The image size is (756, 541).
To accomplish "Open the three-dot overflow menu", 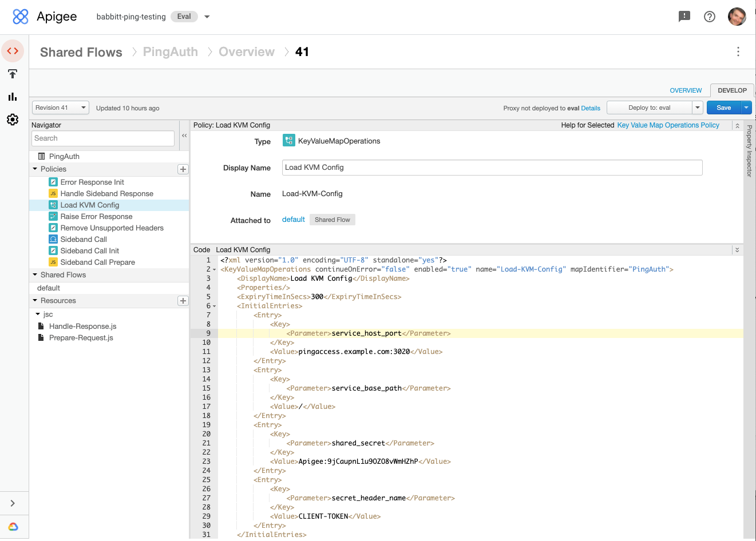I will 738,52.
